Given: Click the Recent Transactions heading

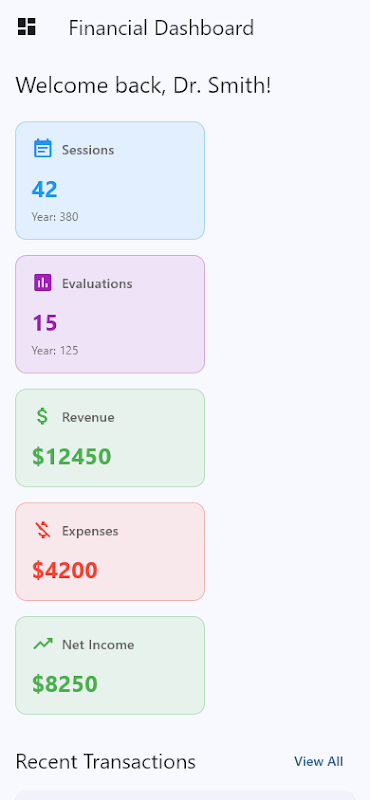Looking at the screenshot, I should 106,761.
